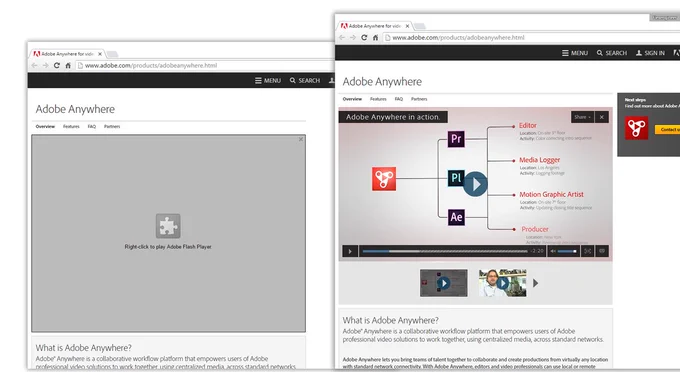Image resolution: width=680 pixels, height=372 pixels.
Task: Open home page in left browser window
Action: click(68, 65)
